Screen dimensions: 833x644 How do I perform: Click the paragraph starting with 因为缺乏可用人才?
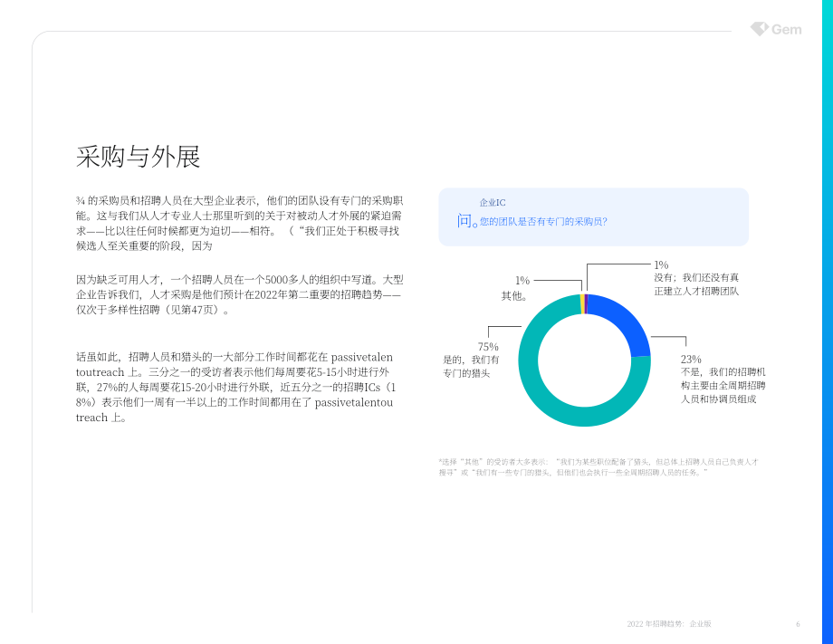click(239, 294)
